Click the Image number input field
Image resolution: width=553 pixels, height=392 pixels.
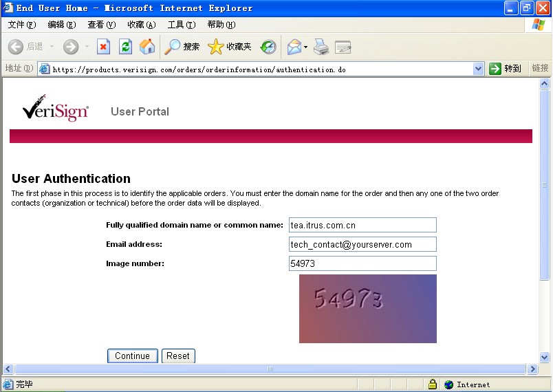click(362, 263)
